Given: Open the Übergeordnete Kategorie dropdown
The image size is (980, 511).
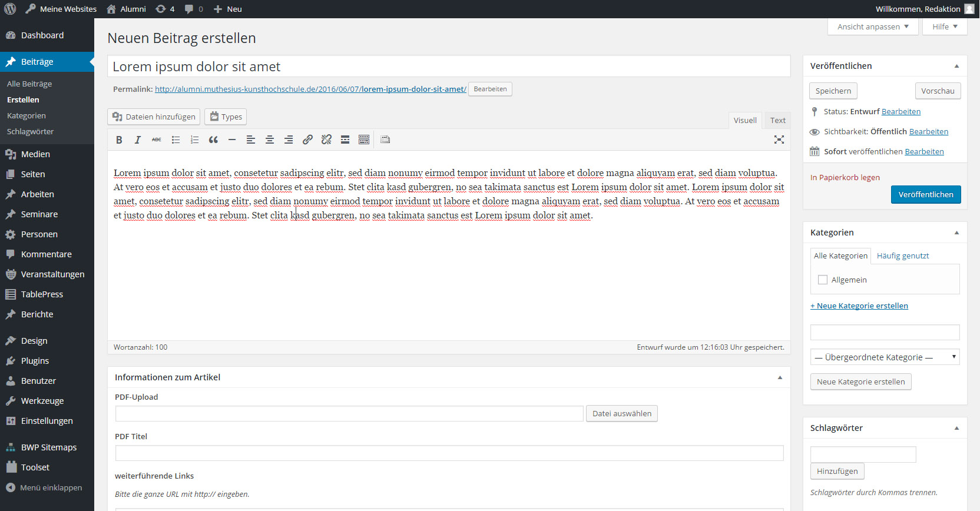Looking at the screenshot, I should [x=885, y=357].
